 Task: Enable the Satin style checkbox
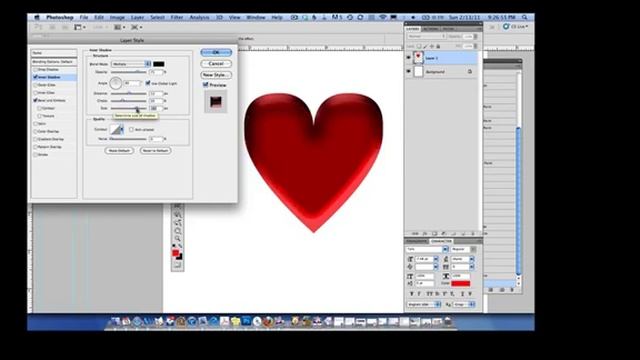click(x=36, y=124)
